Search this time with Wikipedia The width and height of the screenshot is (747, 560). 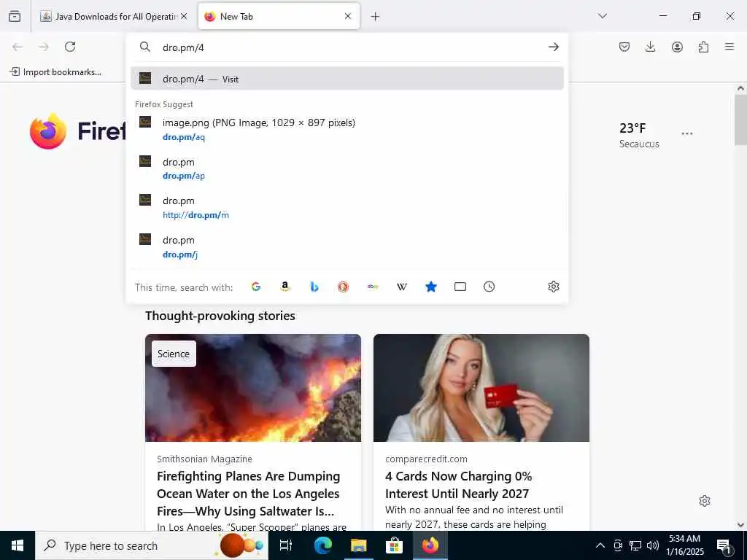click(402, 287)
